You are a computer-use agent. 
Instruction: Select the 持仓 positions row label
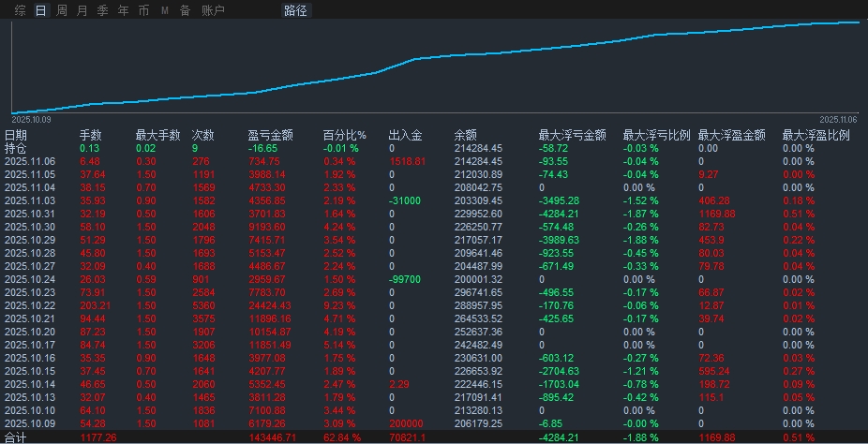click(x=16, y=148)
